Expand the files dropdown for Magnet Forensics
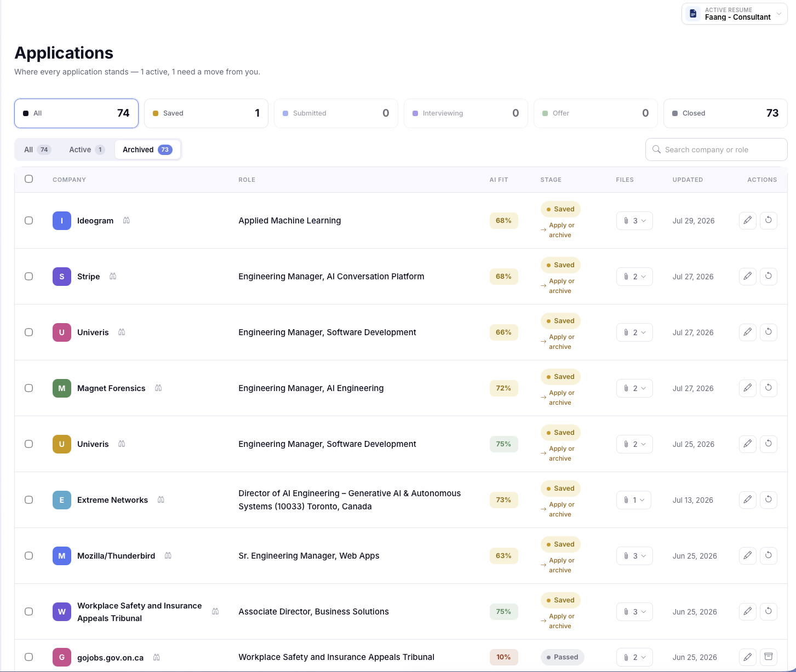This screenshot has height=672, width=796. point(634,388)
